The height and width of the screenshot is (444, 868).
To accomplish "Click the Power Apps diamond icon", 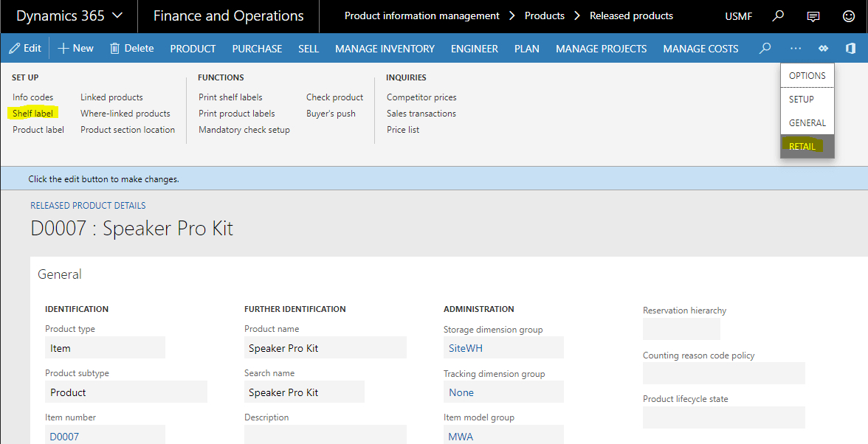I will (x=823, y=48).
